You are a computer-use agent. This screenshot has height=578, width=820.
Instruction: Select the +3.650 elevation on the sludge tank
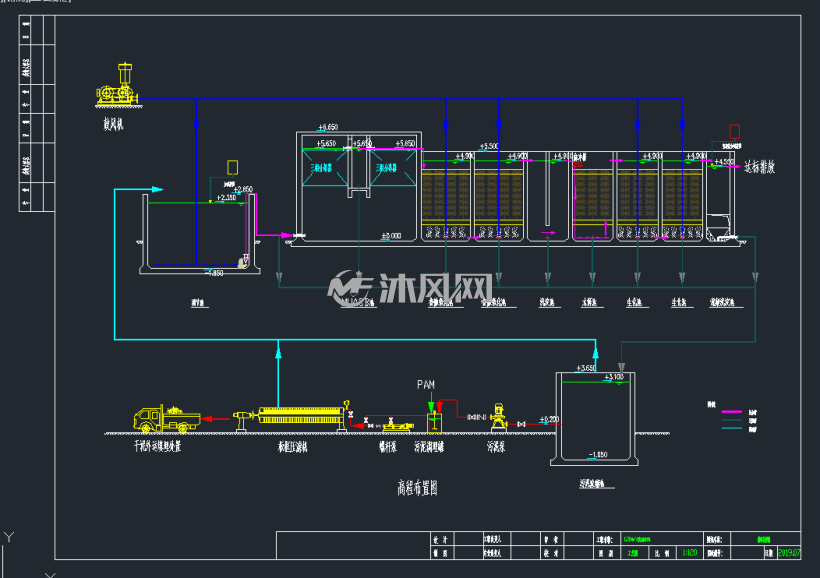[586, 368]
